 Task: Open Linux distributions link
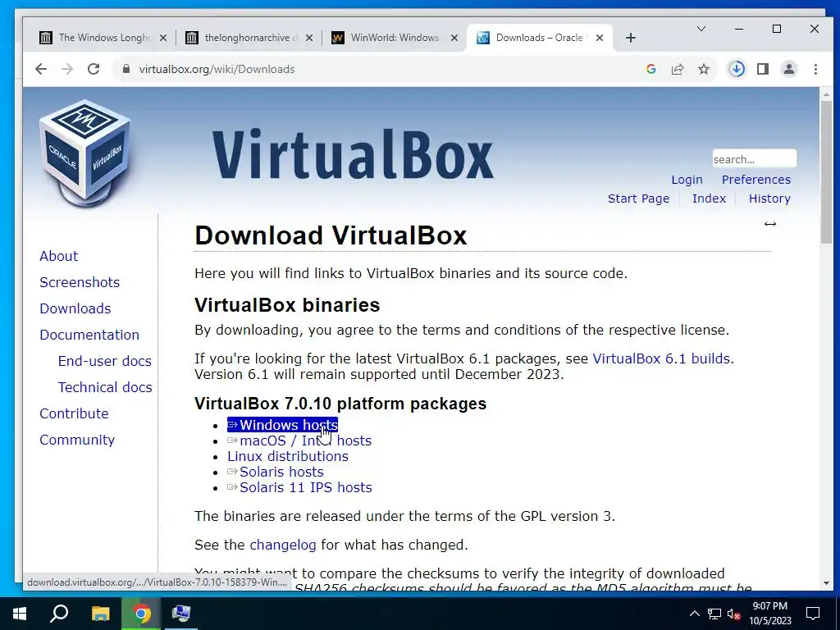pyautogui.click(x=288, y=456)
